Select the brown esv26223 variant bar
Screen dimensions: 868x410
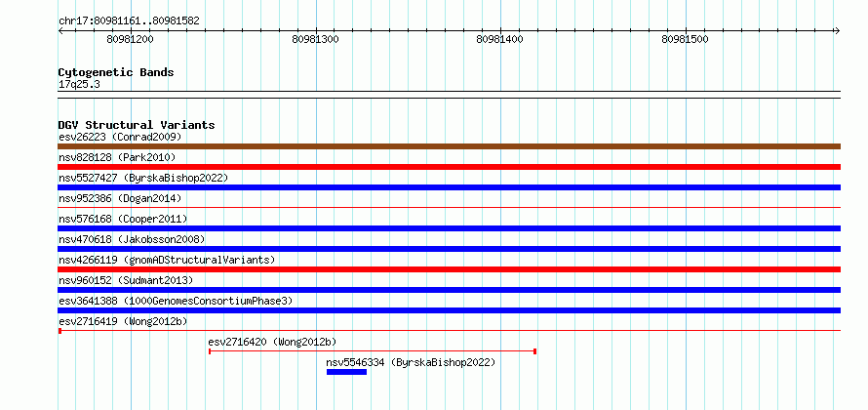pos(449,146)
